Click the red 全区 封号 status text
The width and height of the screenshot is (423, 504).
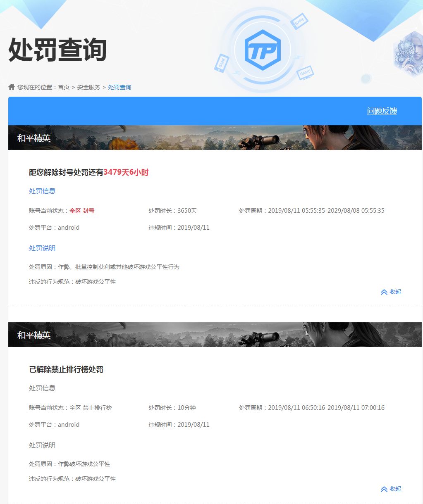pyautogui.click(x=82, y=211)
